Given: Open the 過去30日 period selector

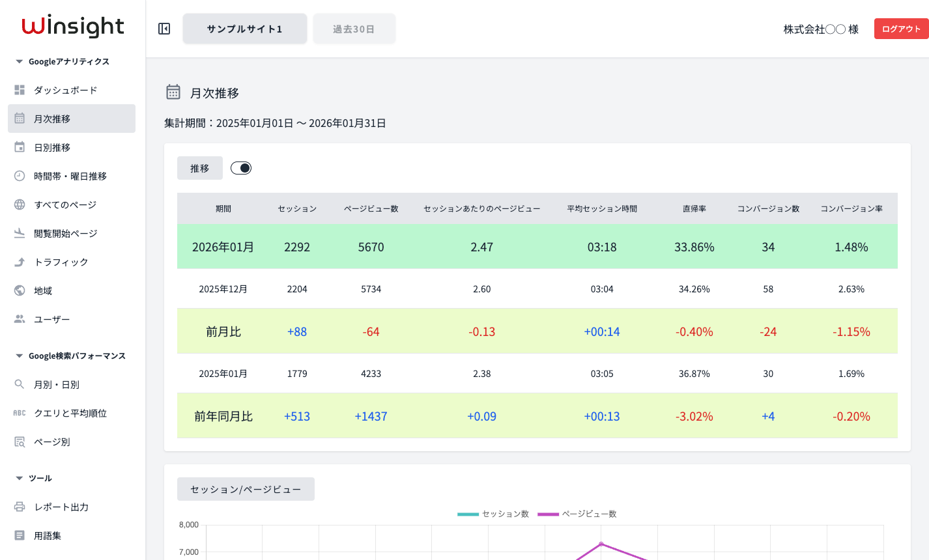Looking at the screenshot, I should tap(354, 29).
